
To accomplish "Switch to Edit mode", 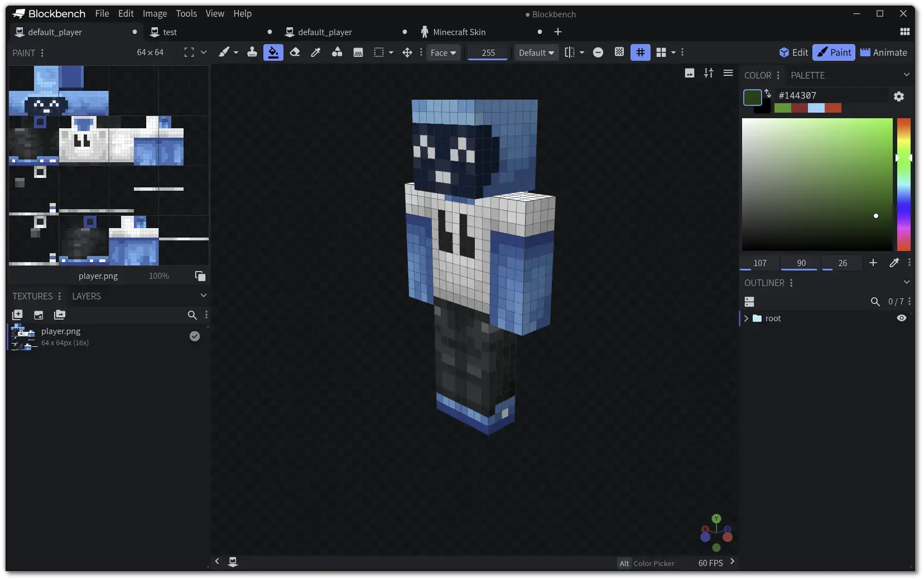I will pyautogui.click(x=793, y=52).
